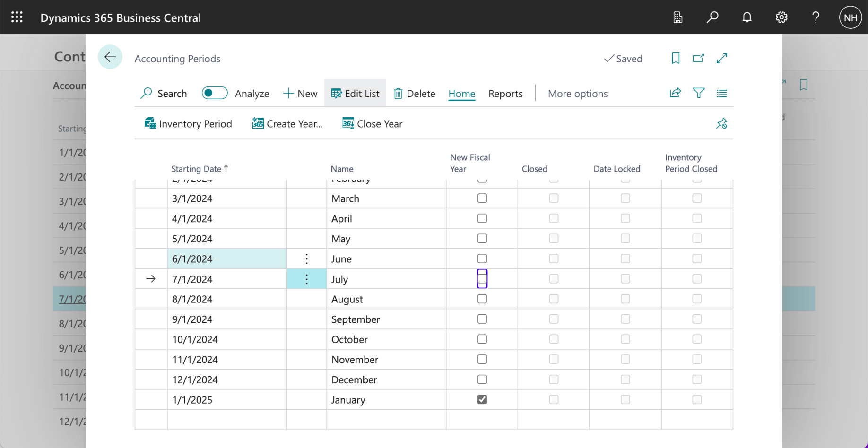The image size is (868, 448).
Task: Select the 3/1/2024 starting date cell
Action: click(x=227, y=198)
